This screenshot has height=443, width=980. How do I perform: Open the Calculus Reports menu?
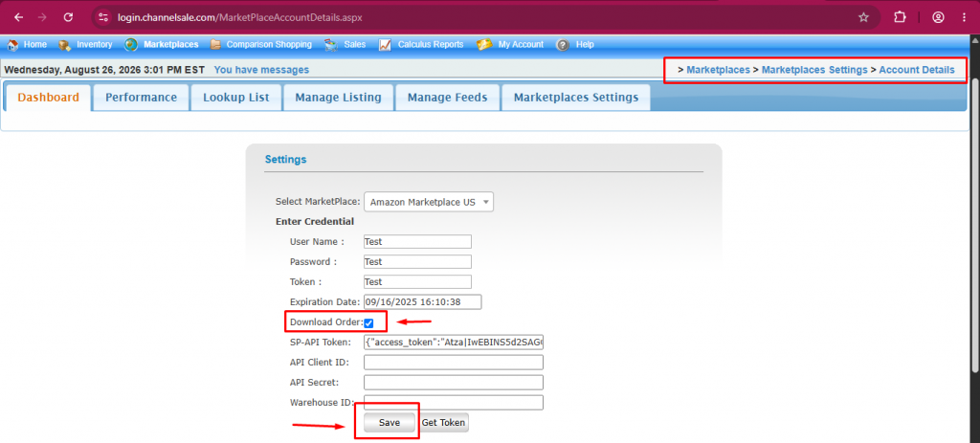coord(431,44)
